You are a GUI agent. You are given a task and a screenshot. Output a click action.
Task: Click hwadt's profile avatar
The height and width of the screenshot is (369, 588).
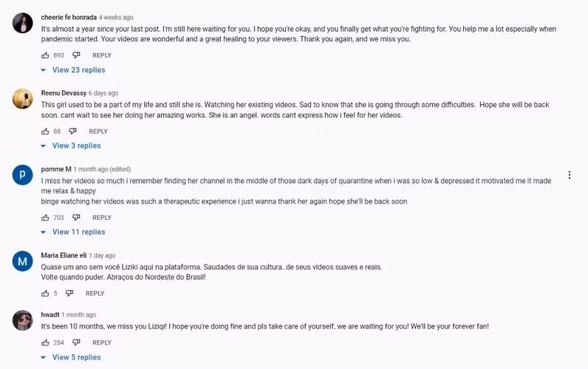click(23, 320)
